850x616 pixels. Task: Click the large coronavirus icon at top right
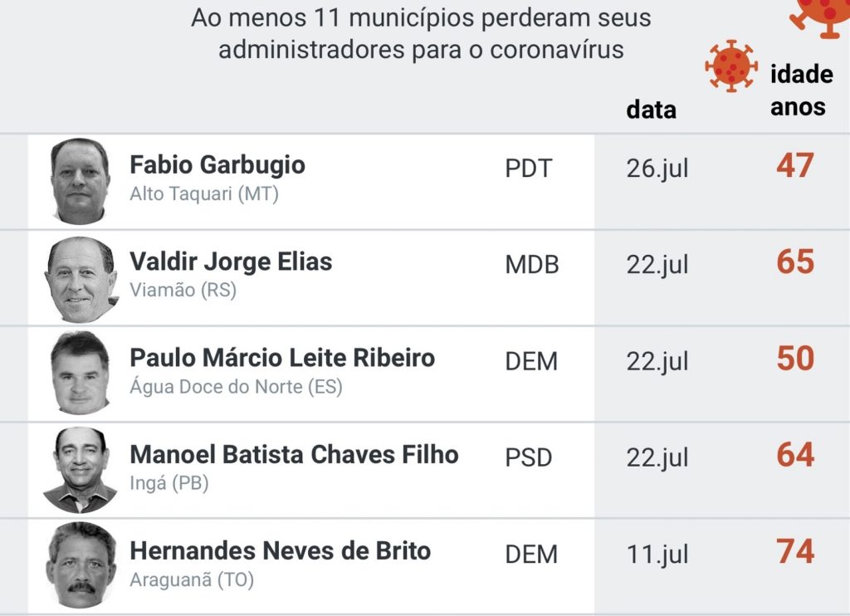[x=821, y=15]
